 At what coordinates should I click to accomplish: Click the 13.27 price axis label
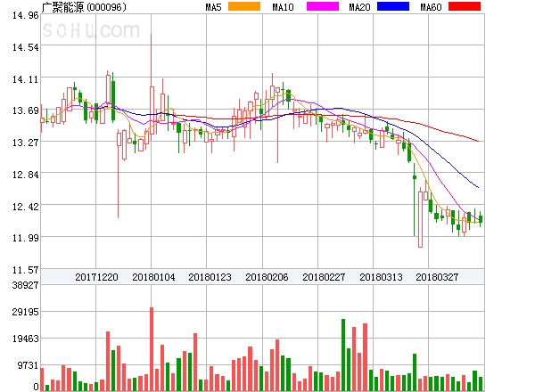point(26,143)
